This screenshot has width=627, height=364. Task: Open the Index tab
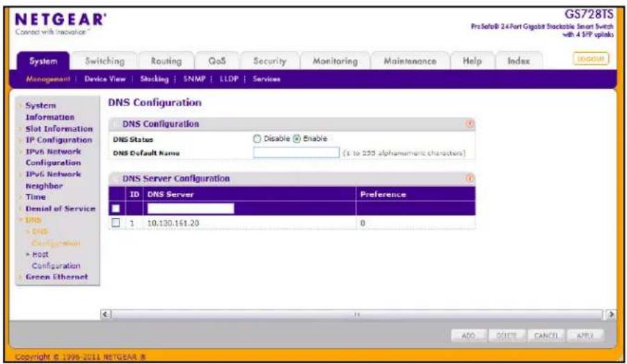(518, 61)
